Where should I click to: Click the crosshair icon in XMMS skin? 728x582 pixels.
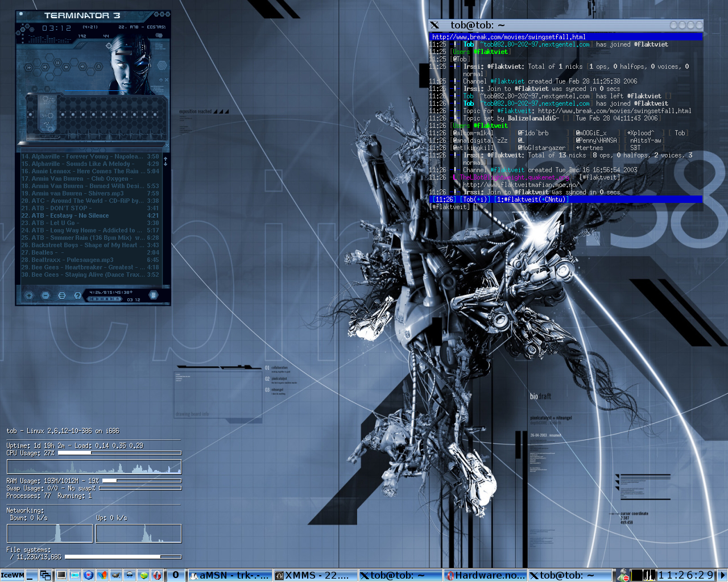[109, 45]
